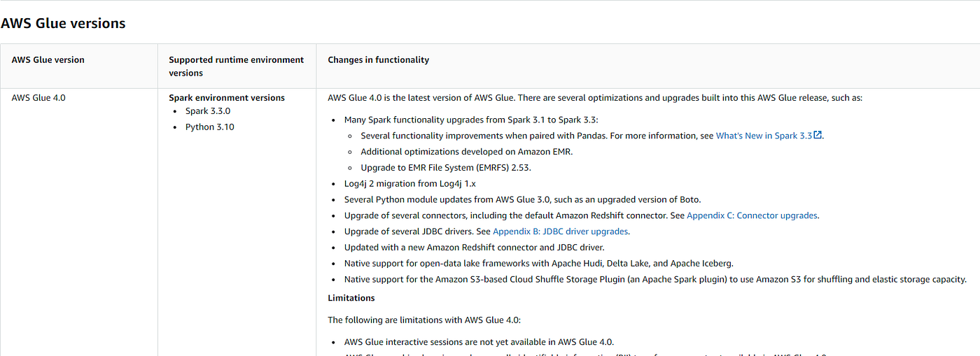Click the Limitations bold heading

(x=351, y=298)
